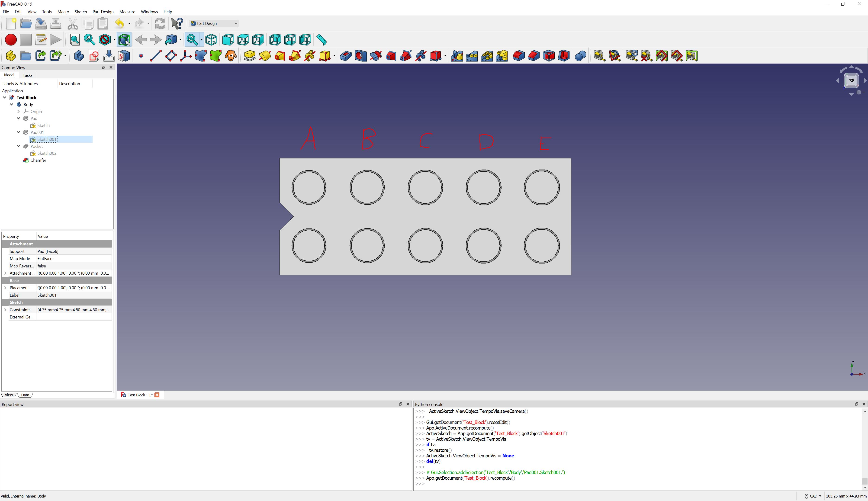Toggle the bounding box icon
This screenshot has height=501, width=868.
[x=125, y=40]
